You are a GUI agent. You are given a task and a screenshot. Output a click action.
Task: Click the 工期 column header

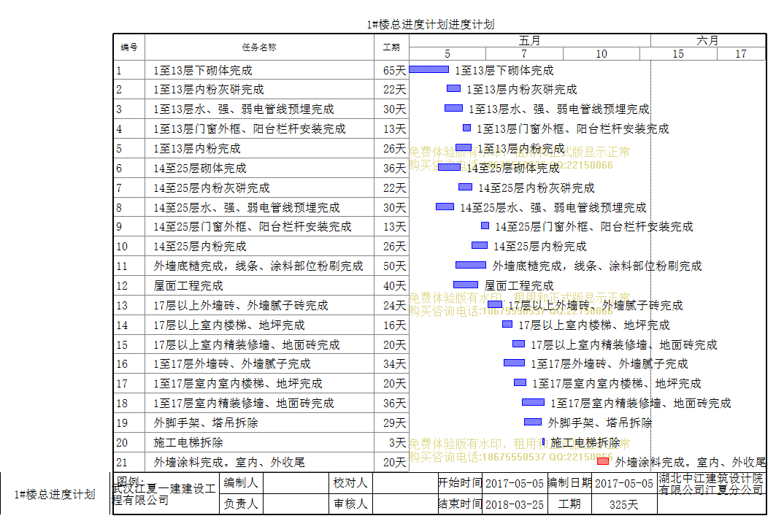(x=391, y=47)
